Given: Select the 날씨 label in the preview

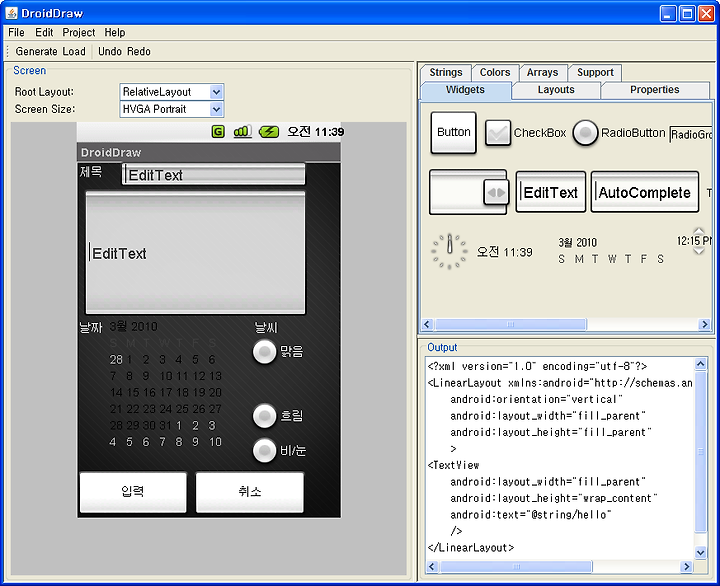Looking at the screenshot, I should 266,327.
